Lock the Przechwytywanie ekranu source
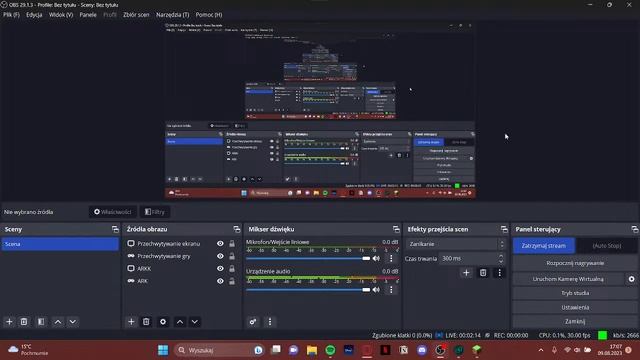This screenshot has height=360, width=640. 232,244
